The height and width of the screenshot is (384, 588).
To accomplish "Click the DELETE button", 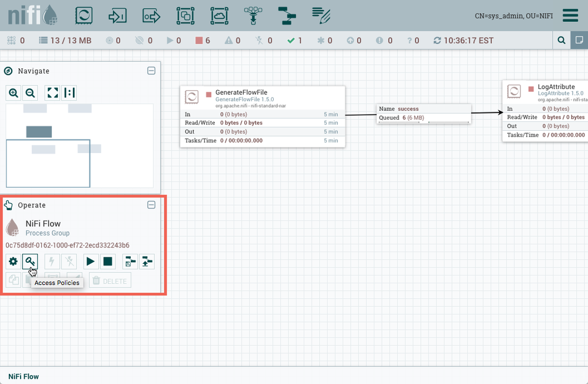I will 110,281.
